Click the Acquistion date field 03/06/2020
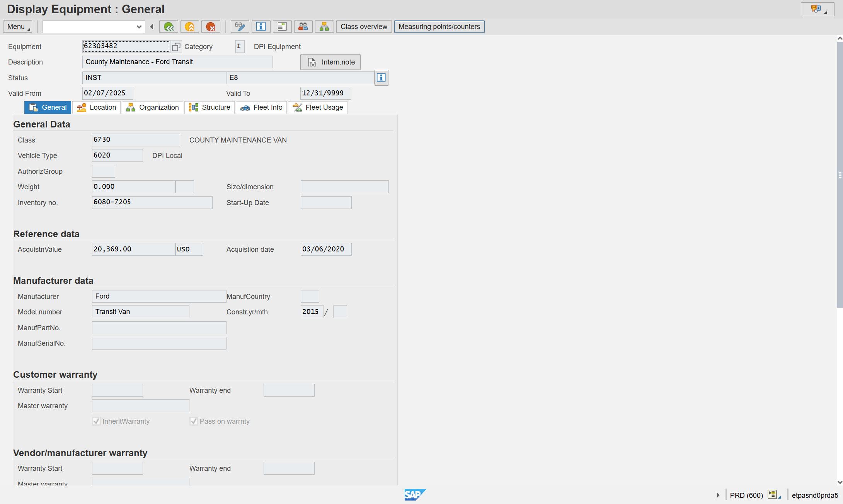 (x=326, y=249)
